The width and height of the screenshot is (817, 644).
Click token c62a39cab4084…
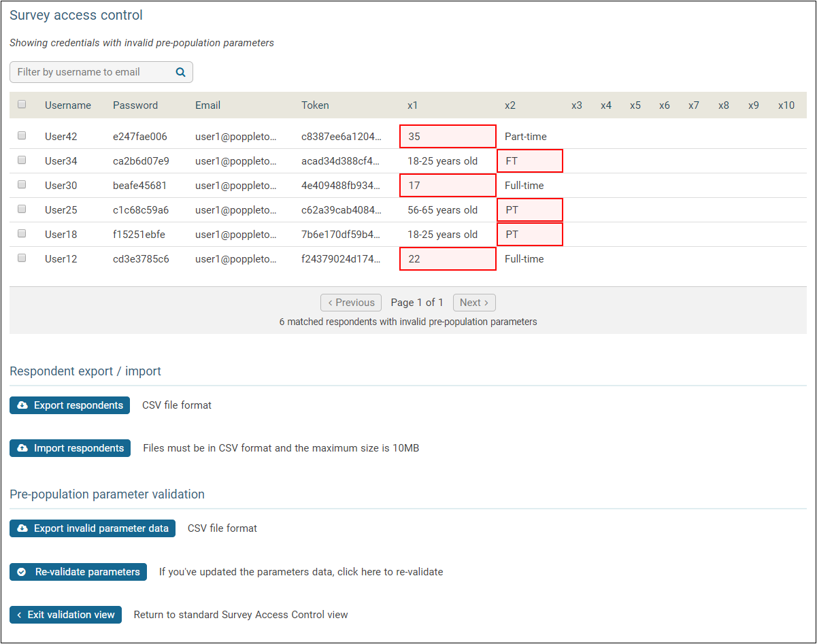(341, 210)
